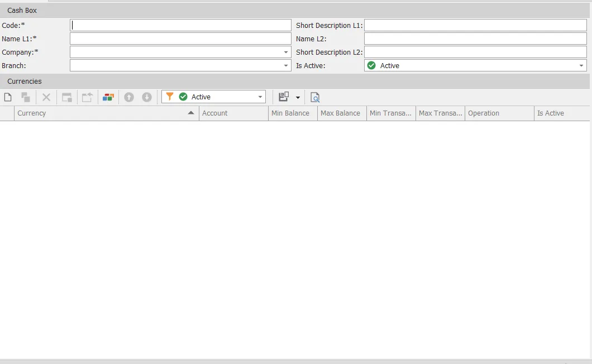Expand the Branch dropdown list

pyautogui.click(x=286, y=65)
